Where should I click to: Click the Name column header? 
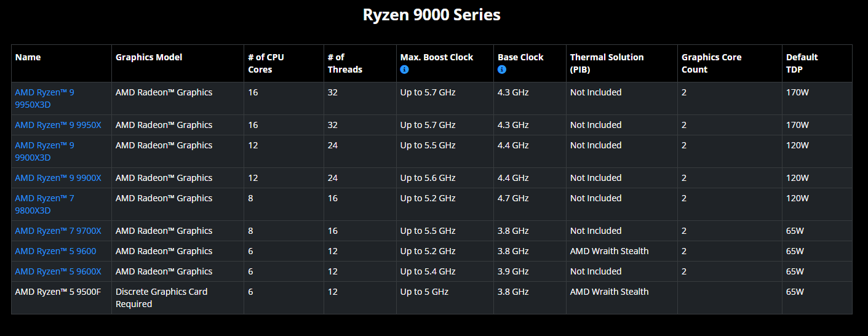(28, 57)
